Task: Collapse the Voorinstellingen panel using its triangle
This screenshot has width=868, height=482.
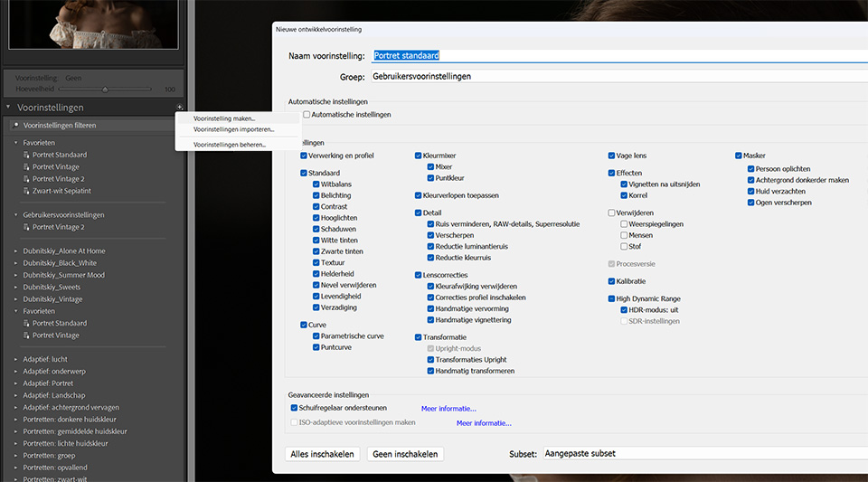Action: pyautogui.click(x=9, y=108)
